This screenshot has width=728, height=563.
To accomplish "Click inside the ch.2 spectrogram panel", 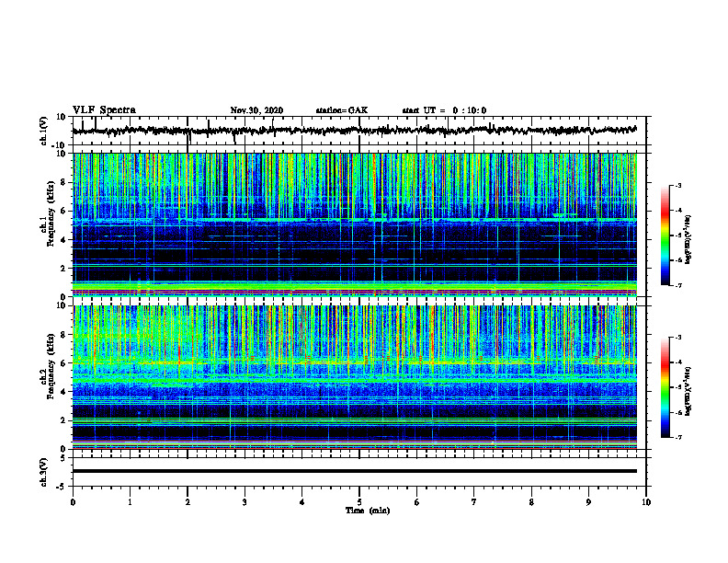I will [355, 377].
